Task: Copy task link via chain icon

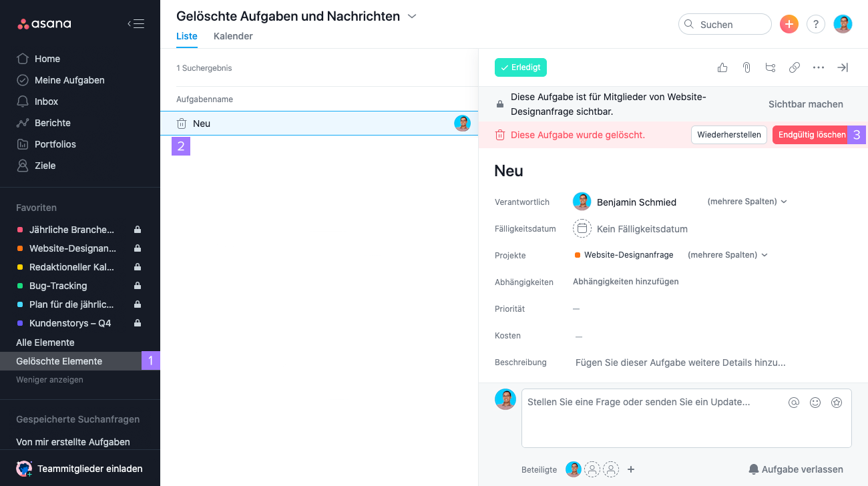Action: tap(795, 67)
